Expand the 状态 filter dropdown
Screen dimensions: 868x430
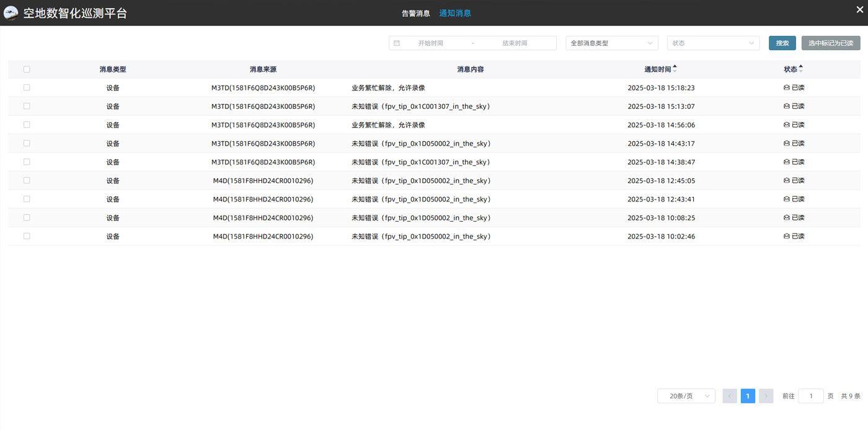pyautogui.click(x=713, y=43)
